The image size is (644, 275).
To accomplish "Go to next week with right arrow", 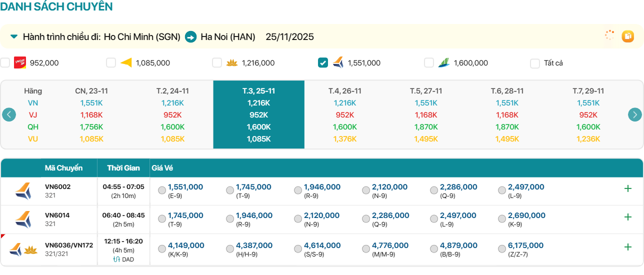I will point(634,114).
